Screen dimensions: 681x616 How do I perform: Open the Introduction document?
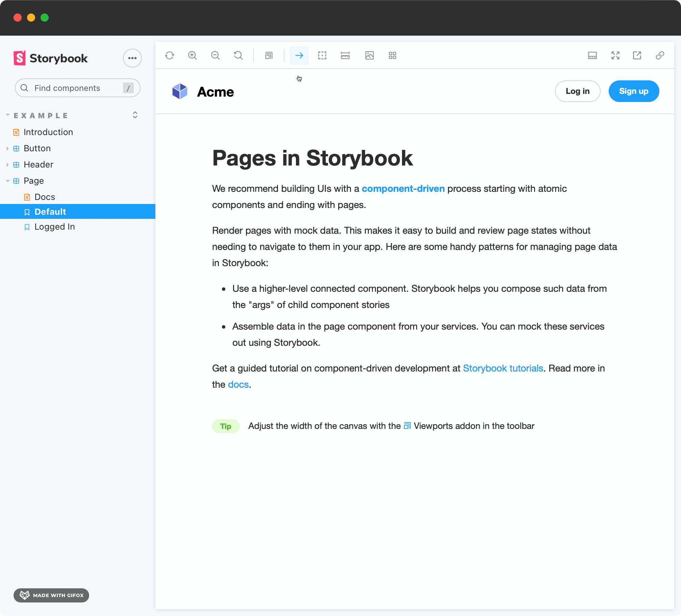[48, 132]
